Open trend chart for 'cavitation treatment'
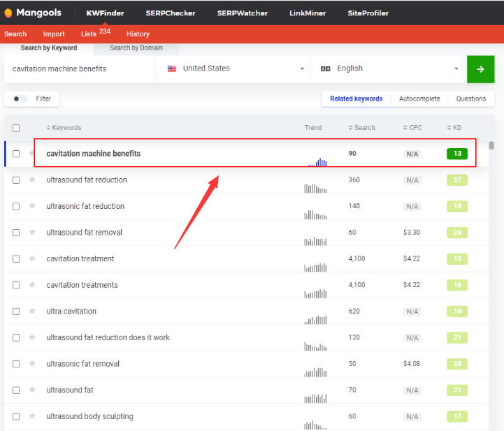 pyautogui.click(x=315, y=268)
